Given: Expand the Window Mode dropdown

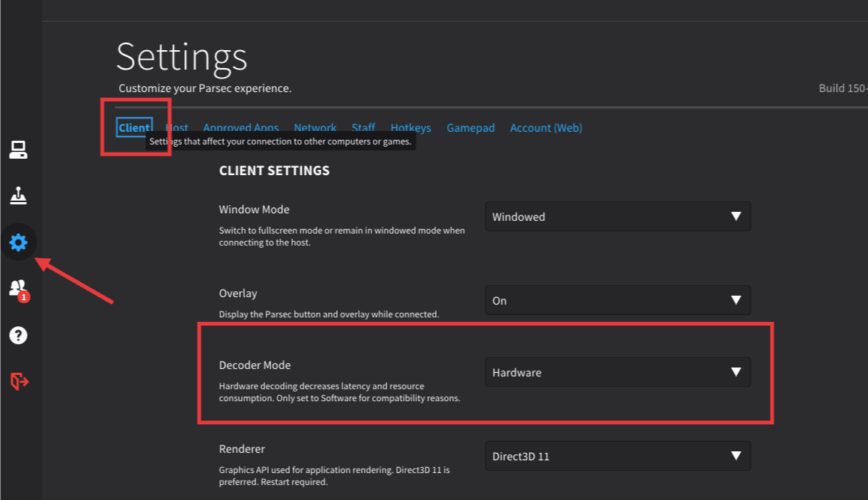Looking at the screenshot, I should click(x=617, y=216).
